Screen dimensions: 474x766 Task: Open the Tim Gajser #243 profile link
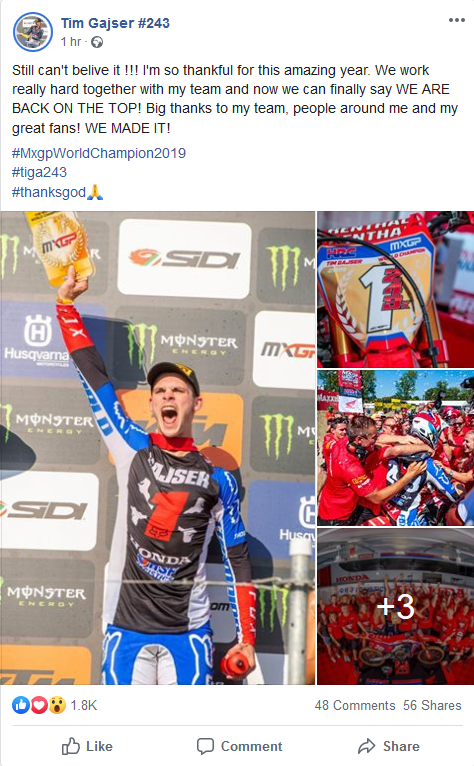(115, 23)
